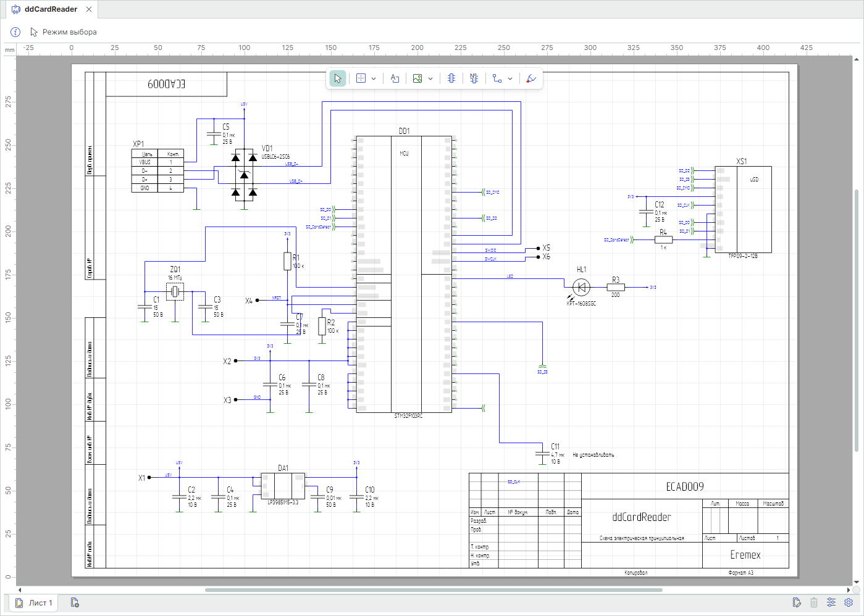Viewport: 864px width, 616px height.
Task: Open the image tool dropdown arrow
Action: pos(430,79)
